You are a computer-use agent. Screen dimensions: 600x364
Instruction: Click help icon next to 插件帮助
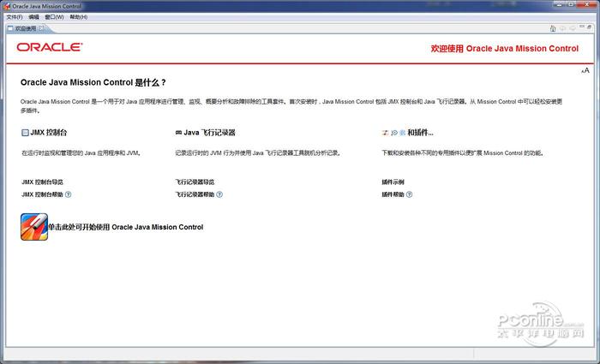410,194
